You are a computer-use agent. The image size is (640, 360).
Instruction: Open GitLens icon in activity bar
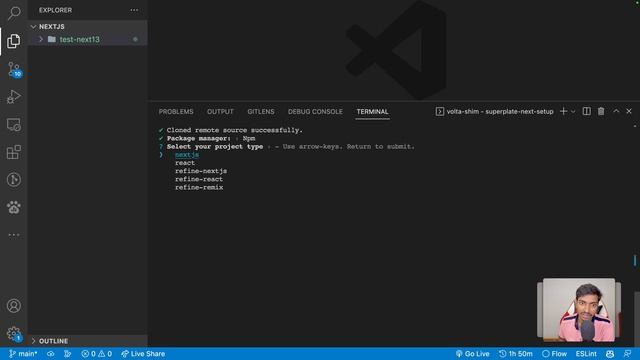[x=13, y=180]
